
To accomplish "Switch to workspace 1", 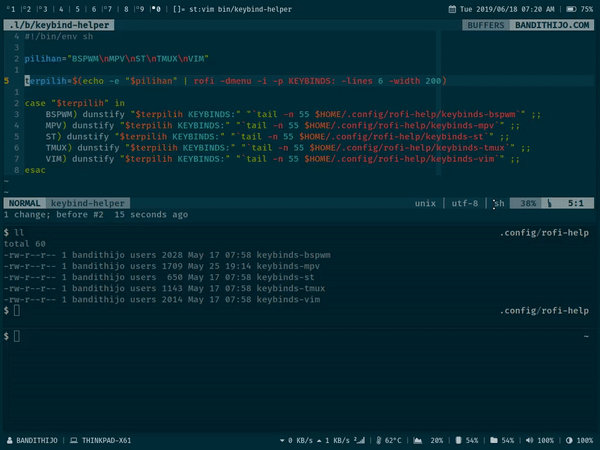I will coord(9,8).
